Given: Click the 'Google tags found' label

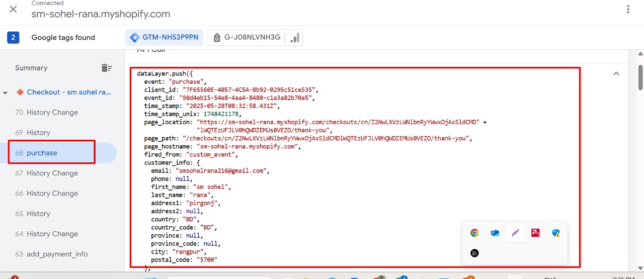Looking at the screenshot, I should (x=63, y=37).
